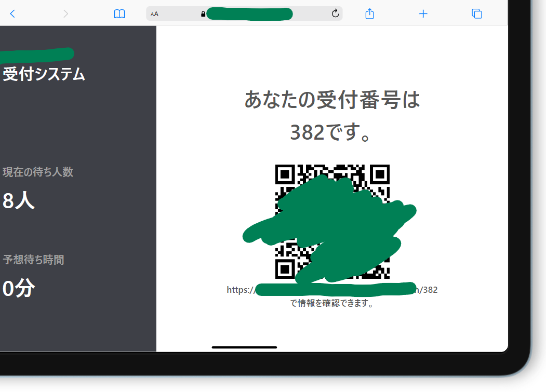Tap the Safari address bar field
The width and height of the screenshot is (546, 392).
(x=244, y=13)
